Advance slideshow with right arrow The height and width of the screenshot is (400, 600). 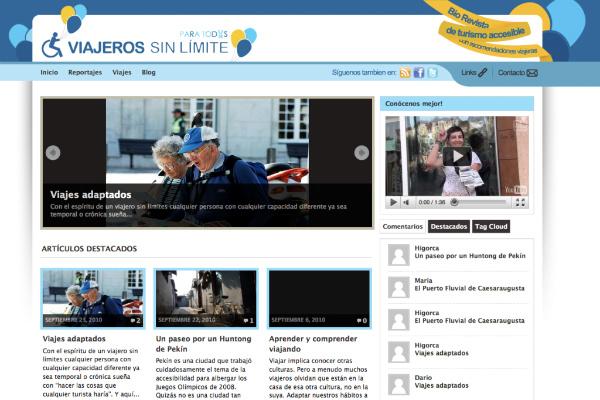pos(362,153)
